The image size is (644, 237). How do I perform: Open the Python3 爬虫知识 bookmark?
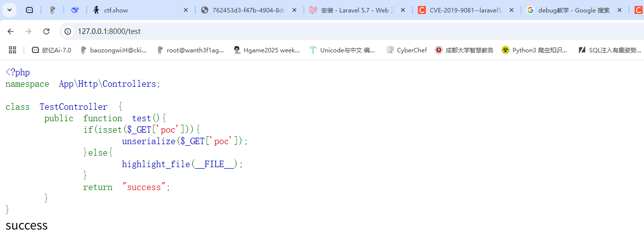pos(534,50)
